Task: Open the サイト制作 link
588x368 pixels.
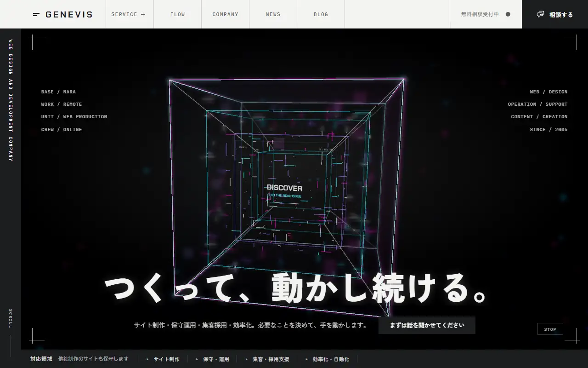Action: [x=167, y=359]
